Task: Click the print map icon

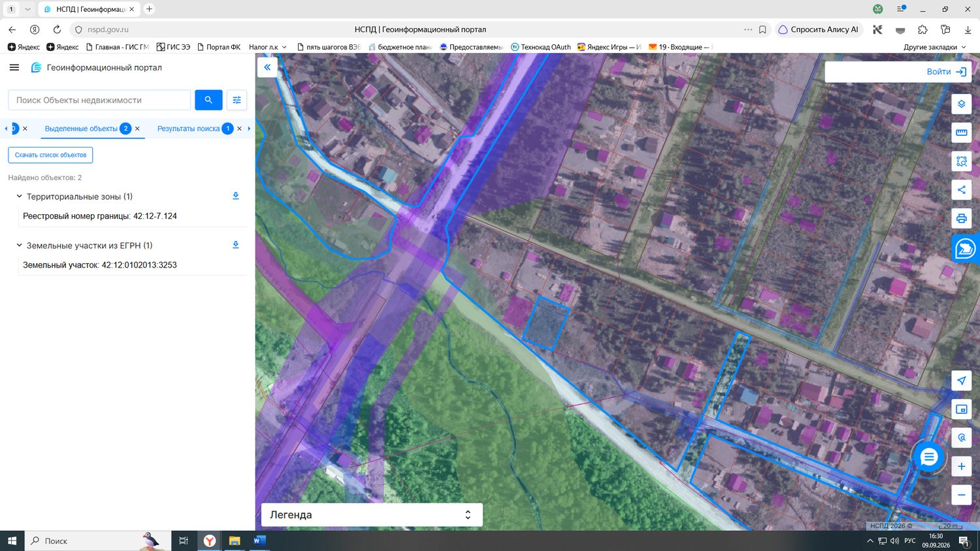Action: pos(961,218)
